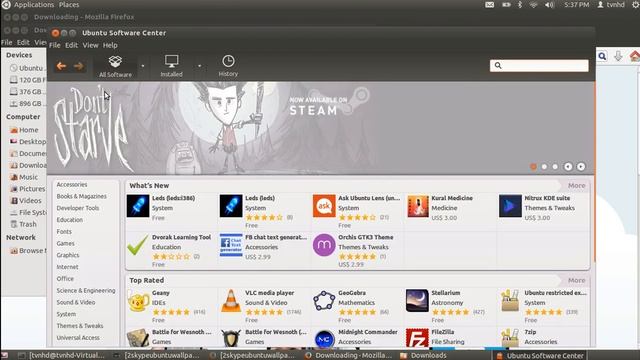
Task: Browse the Office category
Action: point(65,279)
